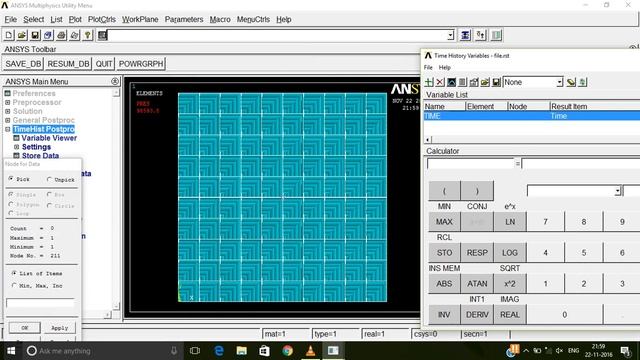Expand the Preprocessor tree node
Image resolution: width=640 pixels, height=360 pixels.
[7, 102]
